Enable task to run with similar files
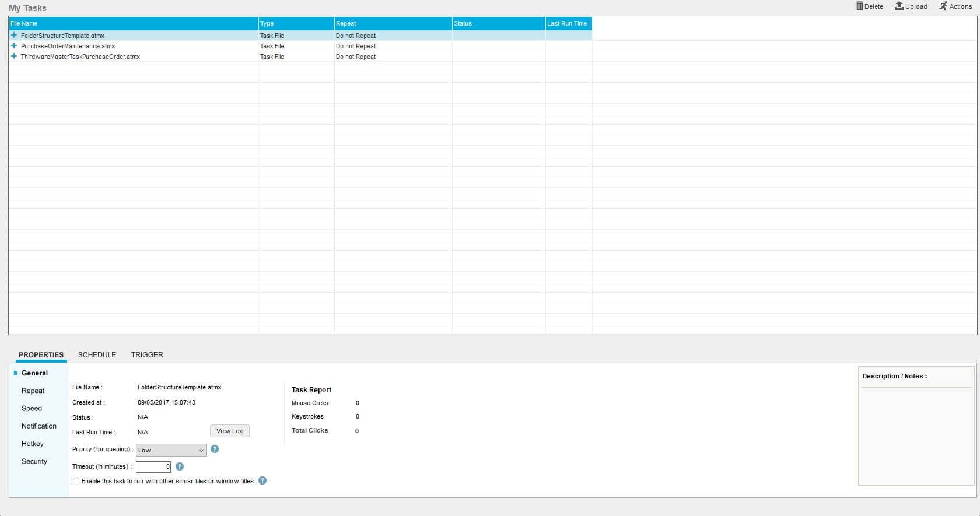This screenshot has height=516, width=980. coord(74,481)
